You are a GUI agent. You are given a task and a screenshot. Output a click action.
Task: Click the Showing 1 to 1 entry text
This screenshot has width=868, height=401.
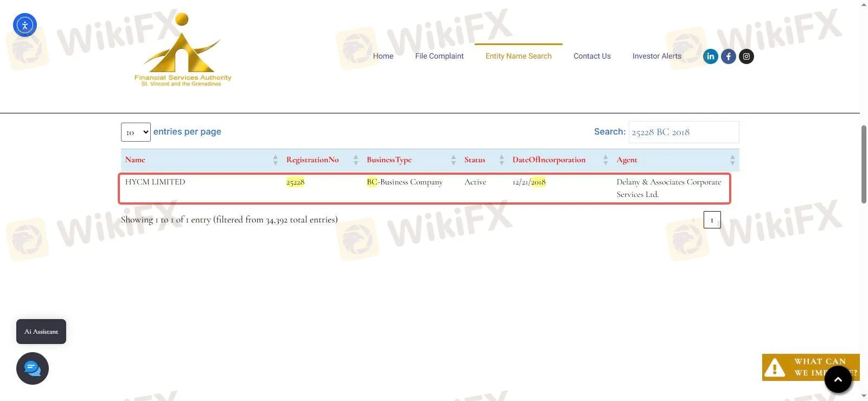point(229,220)
